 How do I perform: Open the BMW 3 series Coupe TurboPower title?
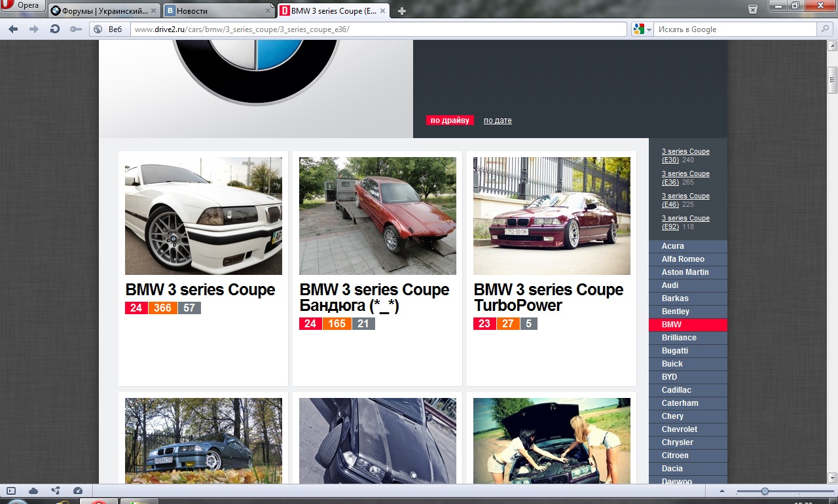(x=549, y=298)
